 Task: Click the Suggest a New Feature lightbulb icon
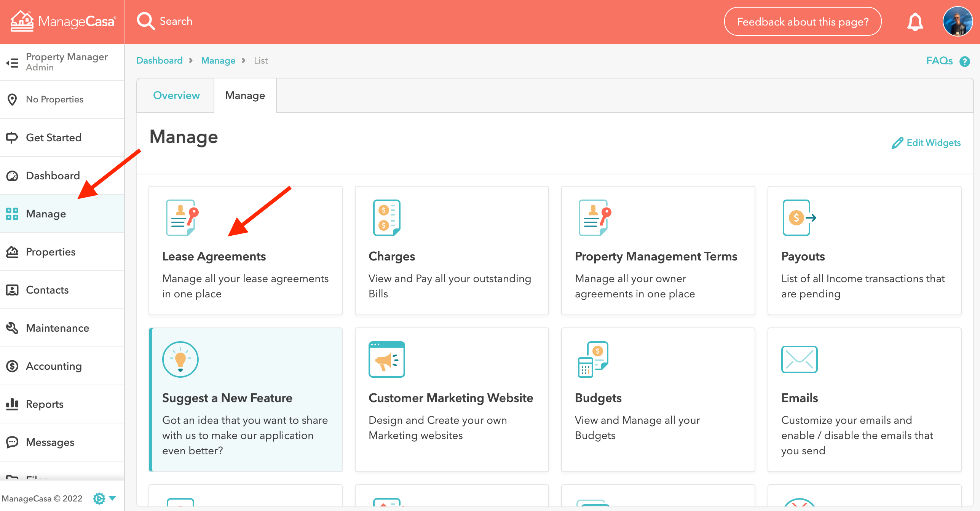[180, 359]
